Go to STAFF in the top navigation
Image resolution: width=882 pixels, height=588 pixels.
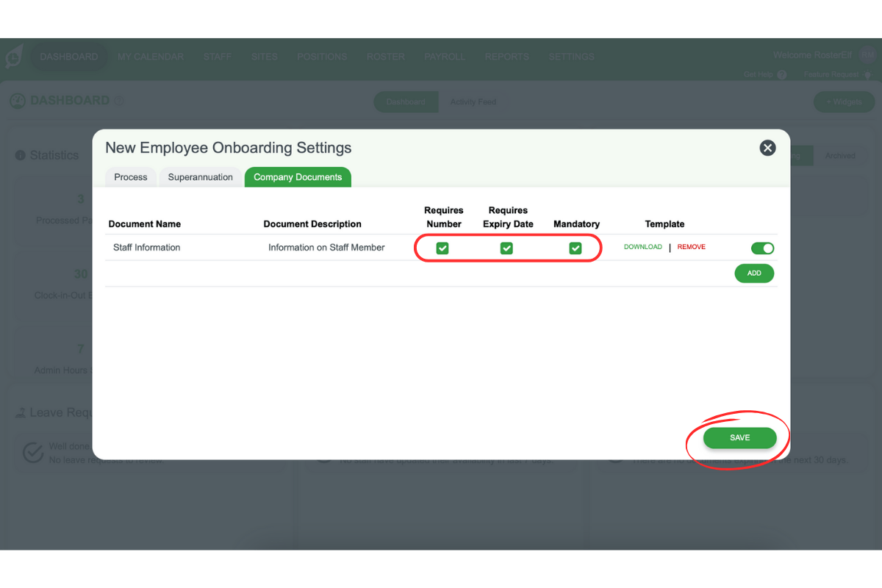(218, 57)
